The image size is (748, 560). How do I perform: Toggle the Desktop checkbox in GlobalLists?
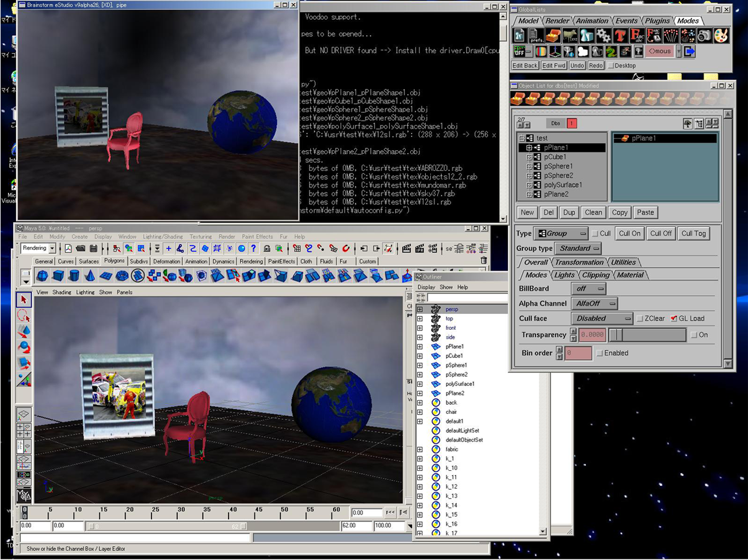coord(611,66)
